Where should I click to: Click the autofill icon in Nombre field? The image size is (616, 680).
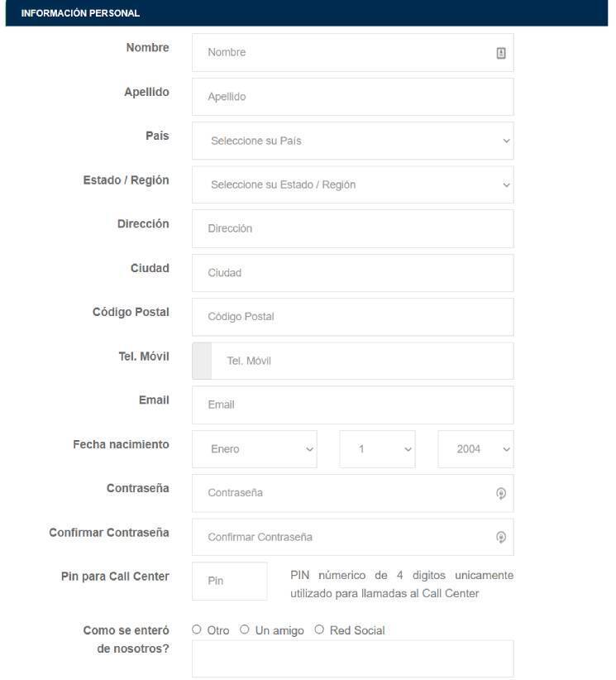point(501,53)
